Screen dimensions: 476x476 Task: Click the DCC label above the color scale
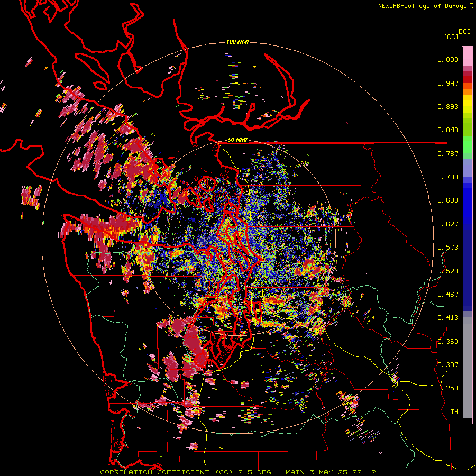point(464,32)
